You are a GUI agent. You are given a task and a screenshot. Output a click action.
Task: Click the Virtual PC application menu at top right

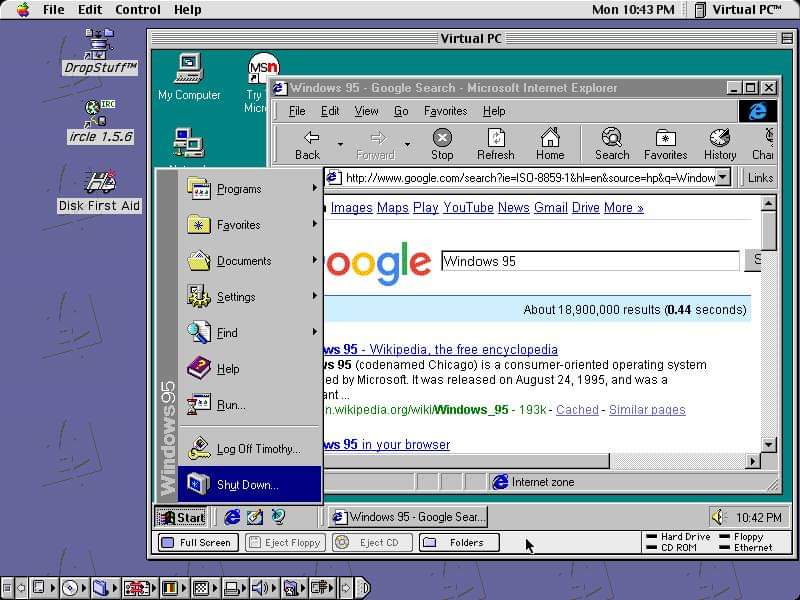738,9
